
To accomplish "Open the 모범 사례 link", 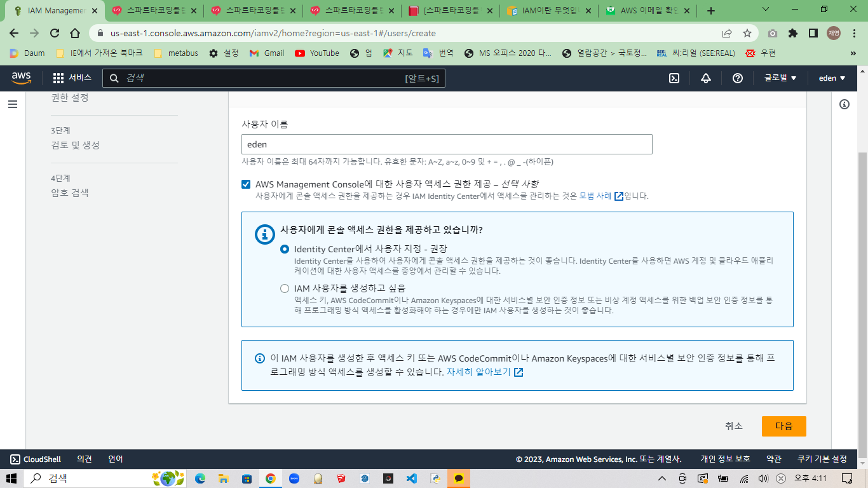I will coord(595,196).
